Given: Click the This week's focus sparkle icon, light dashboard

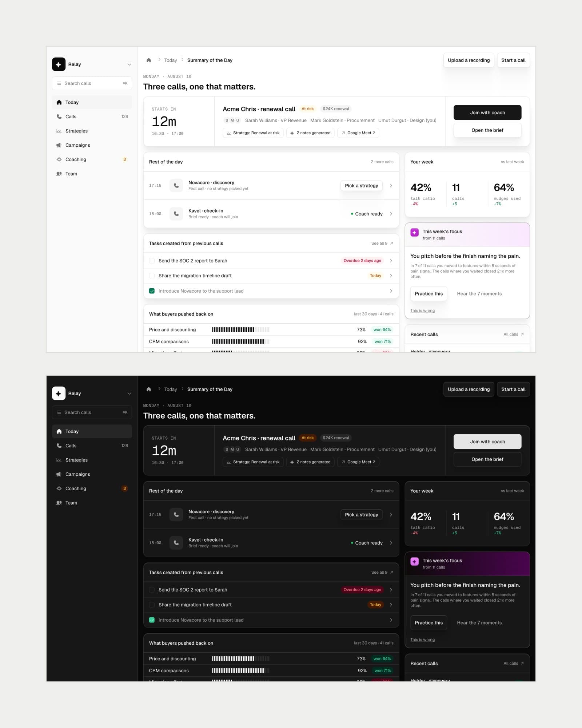Looking at the screenshot, I should tap(414, 233).
